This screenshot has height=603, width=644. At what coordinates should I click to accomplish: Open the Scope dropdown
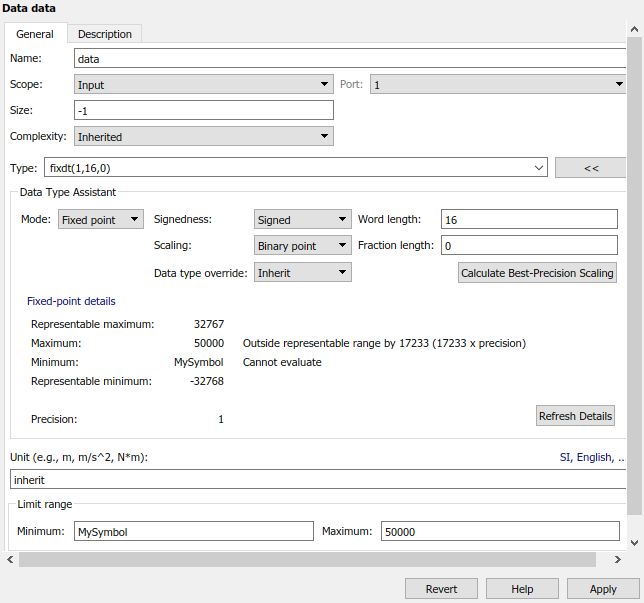click(203, 85)
